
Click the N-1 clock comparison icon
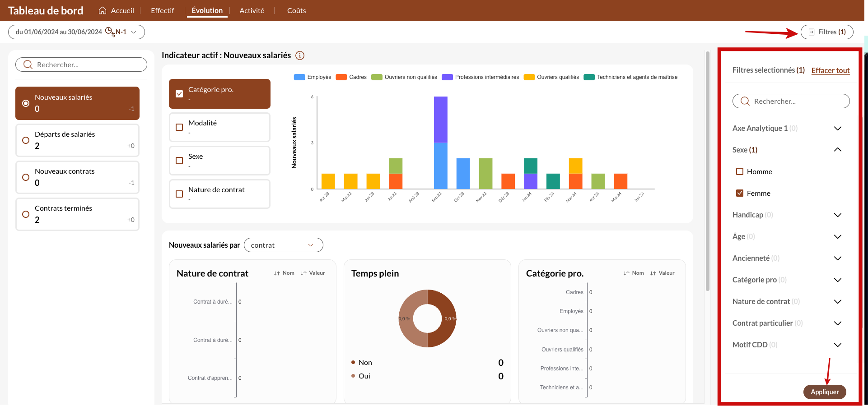[x=110, y=32]
